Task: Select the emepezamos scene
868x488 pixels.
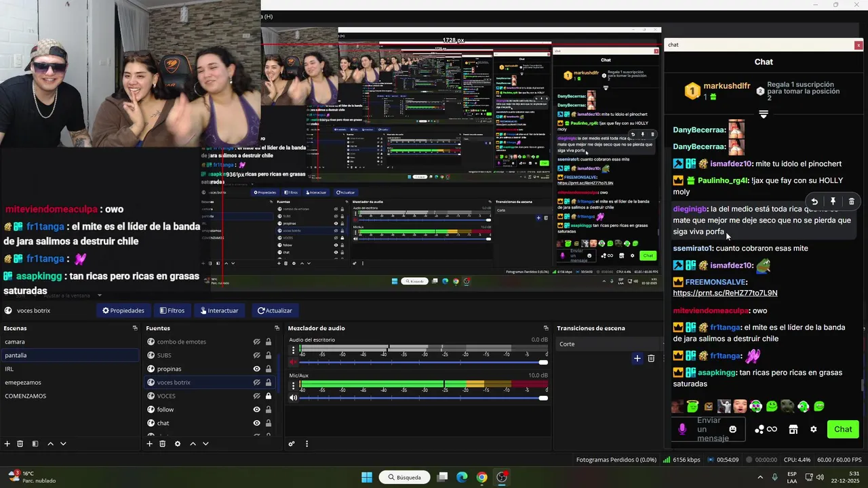Action: [x=69, y=382]
